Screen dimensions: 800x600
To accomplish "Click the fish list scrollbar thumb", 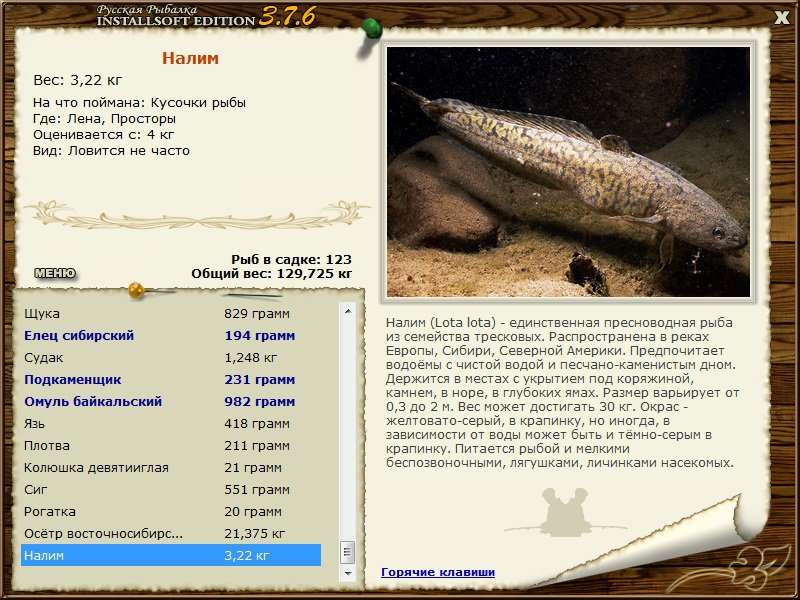I will (x=348, y=552).
